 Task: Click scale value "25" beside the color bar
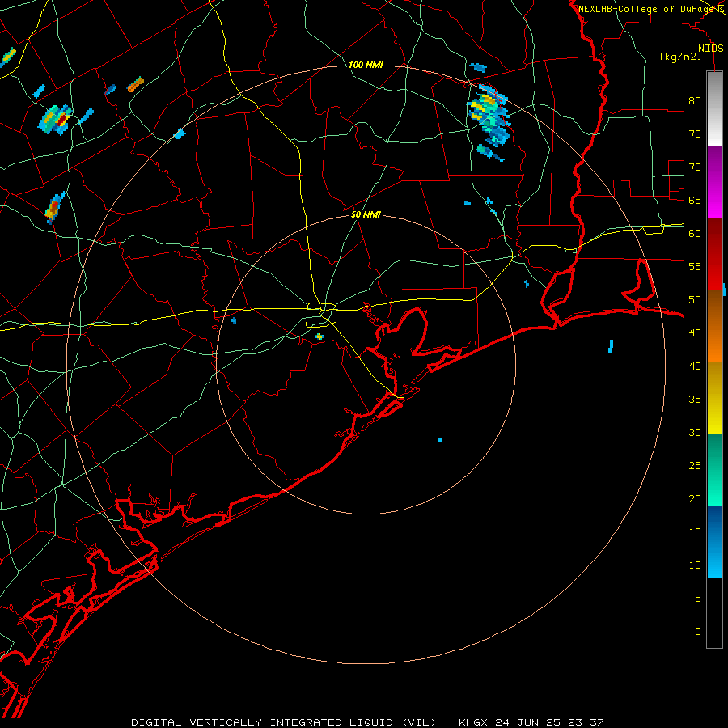(x=695, y=466)
